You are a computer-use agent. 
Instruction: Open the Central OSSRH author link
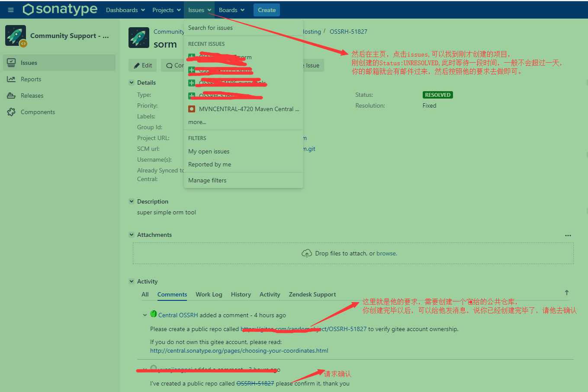coord(178,315)
